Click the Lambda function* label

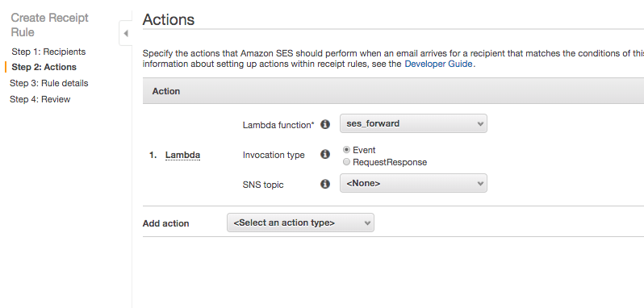[278, 125]
